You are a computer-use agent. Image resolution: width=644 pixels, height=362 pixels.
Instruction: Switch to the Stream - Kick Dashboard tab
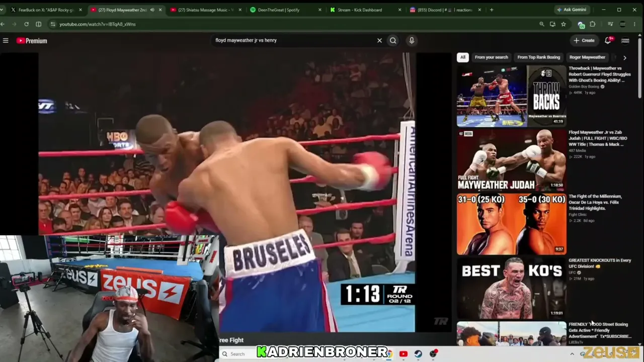coord(366,10)
